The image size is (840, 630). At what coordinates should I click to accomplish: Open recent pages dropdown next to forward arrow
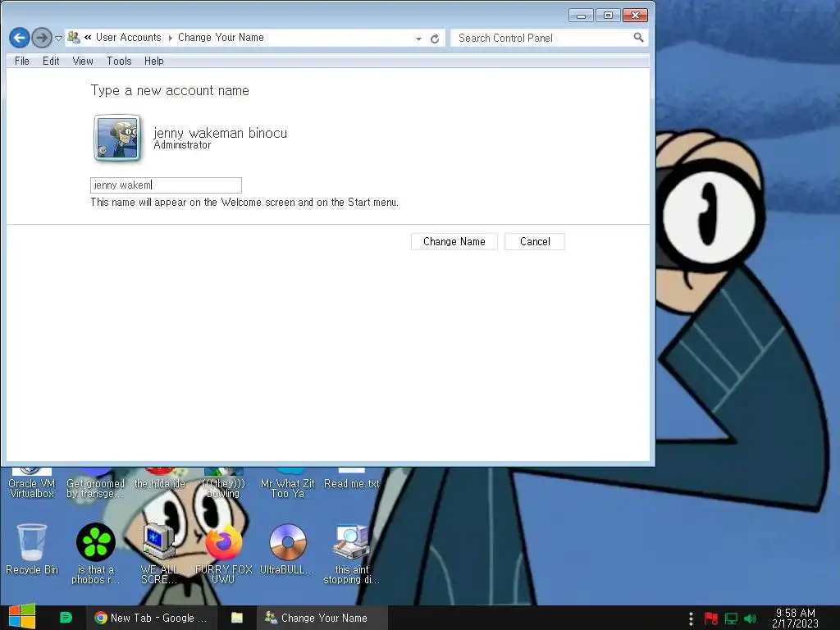(58, 38)
